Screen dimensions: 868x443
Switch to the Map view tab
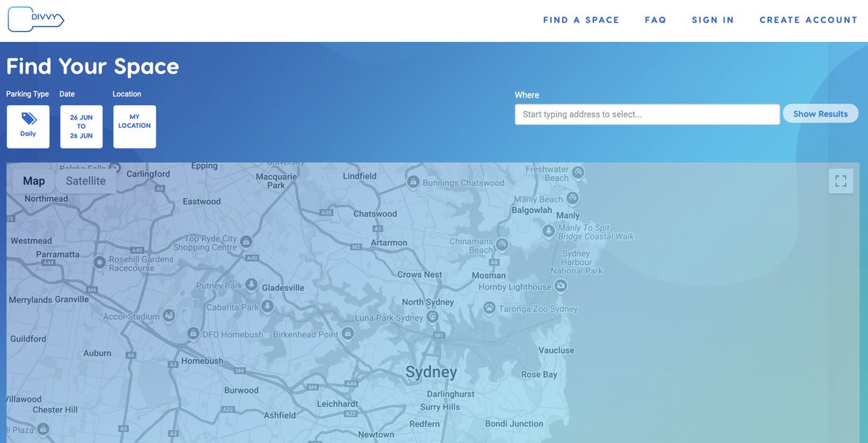click(34, 181)
